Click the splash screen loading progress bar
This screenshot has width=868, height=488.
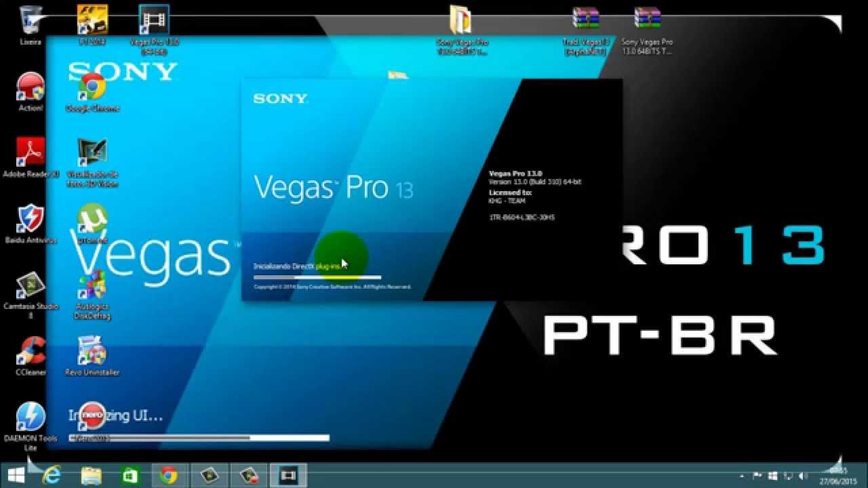(x=317, y=277)
